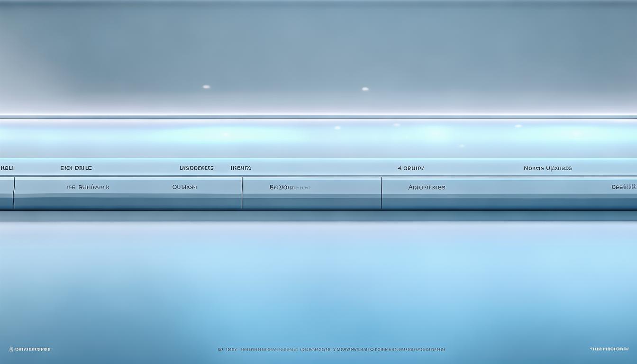Click the small leftmost tab segment
This screenshot has width=637, height=364.
point(6,192)
